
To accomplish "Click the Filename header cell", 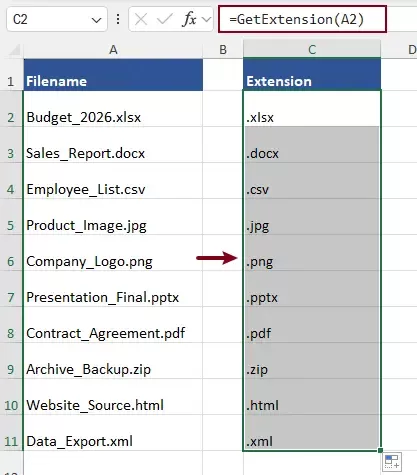I will click(x=113, y=75).
